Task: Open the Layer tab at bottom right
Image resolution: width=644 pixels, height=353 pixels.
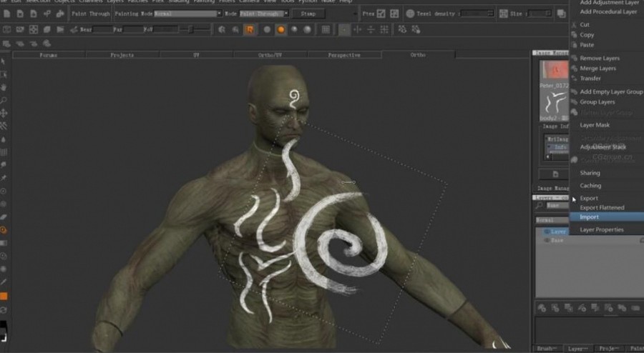Action: coord(578,349)
